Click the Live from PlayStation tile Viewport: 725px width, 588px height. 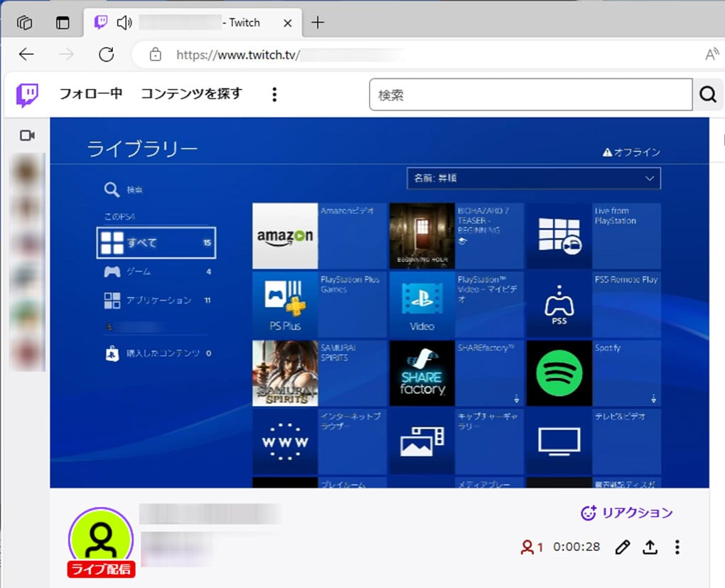594,236
